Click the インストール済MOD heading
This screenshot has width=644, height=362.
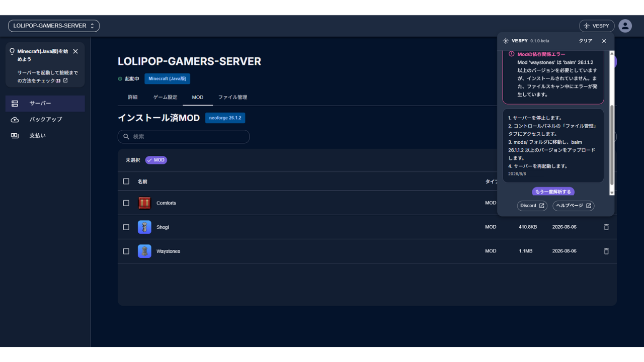pyautogui.click(x=158, y=118)
